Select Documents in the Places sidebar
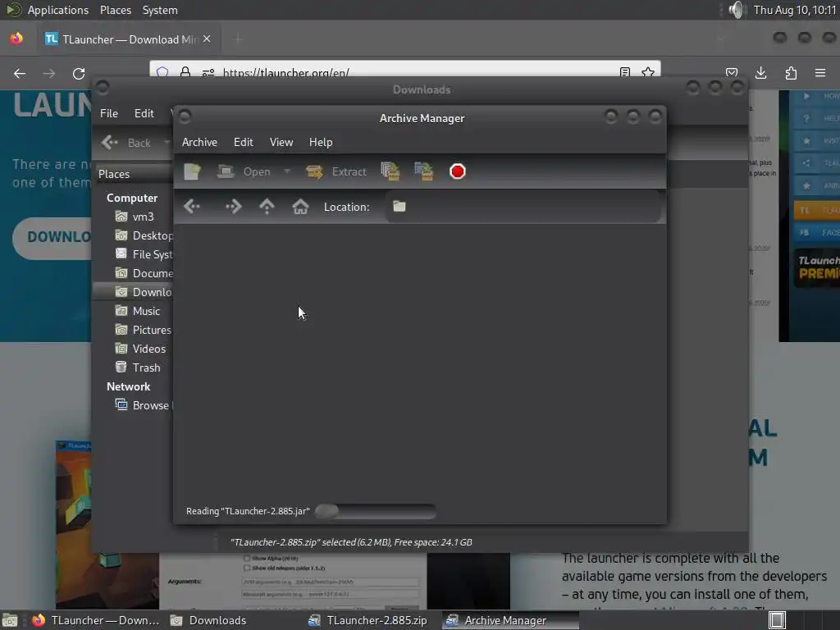The width and height of the screenshot is (840, 630). pos(144,273)
